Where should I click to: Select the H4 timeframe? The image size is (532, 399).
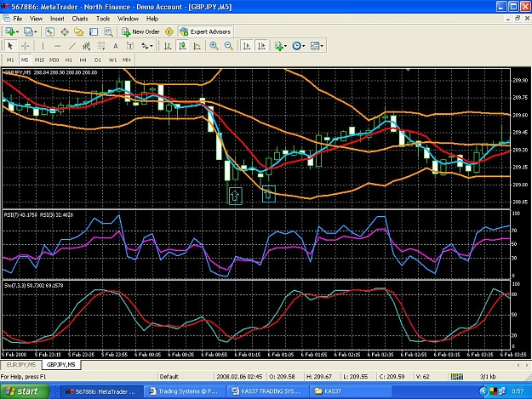(83, 60)
